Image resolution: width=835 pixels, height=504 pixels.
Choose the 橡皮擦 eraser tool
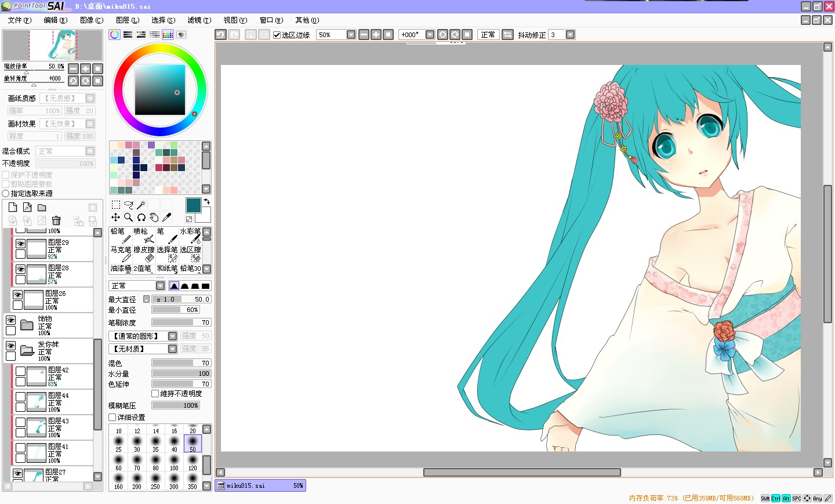(x=144, y=254)
